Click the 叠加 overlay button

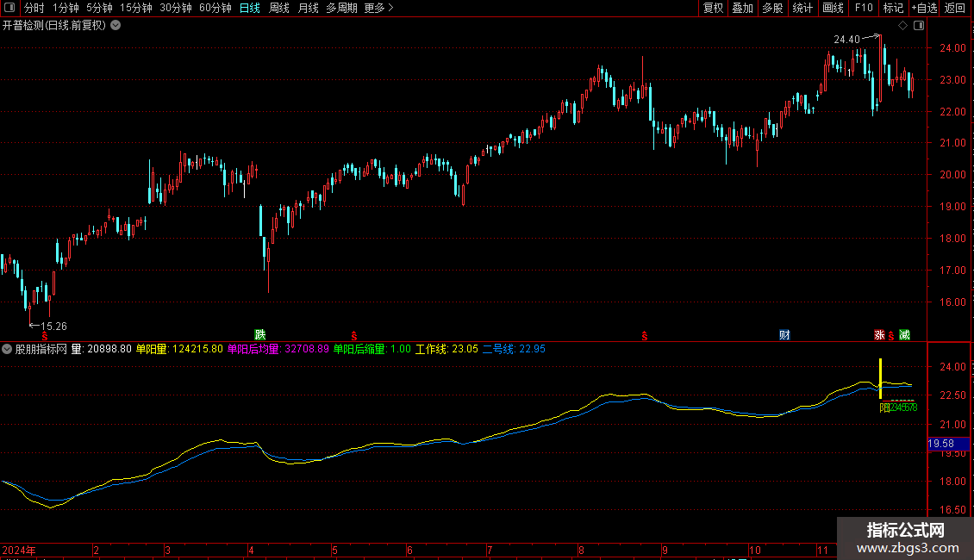point(743,8)
